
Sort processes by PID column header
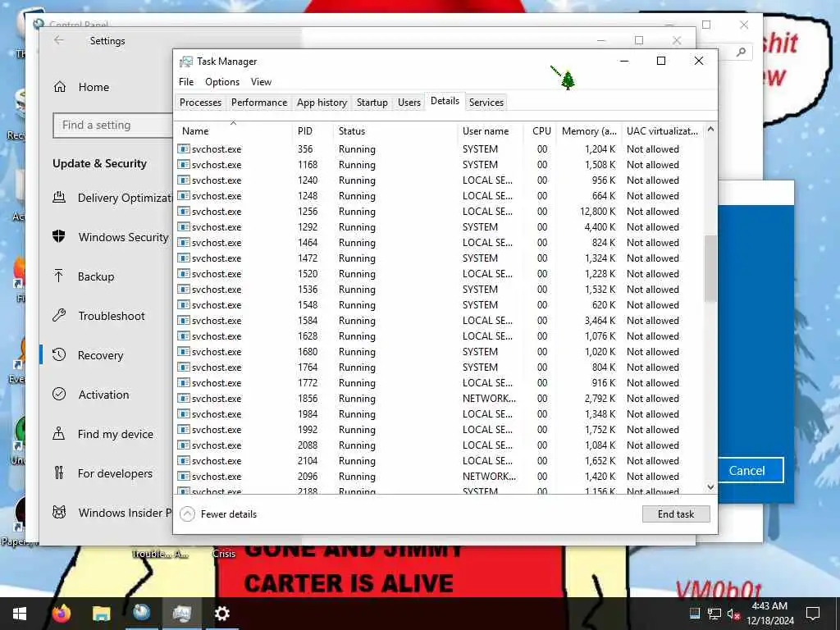pyautogui.click(x=312, y=130)
